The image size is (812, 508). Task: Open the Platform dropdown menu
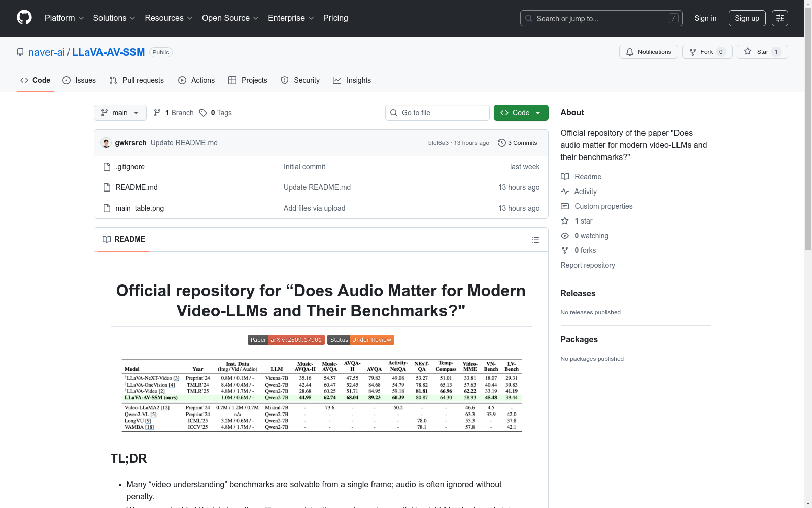pos(64,18)
